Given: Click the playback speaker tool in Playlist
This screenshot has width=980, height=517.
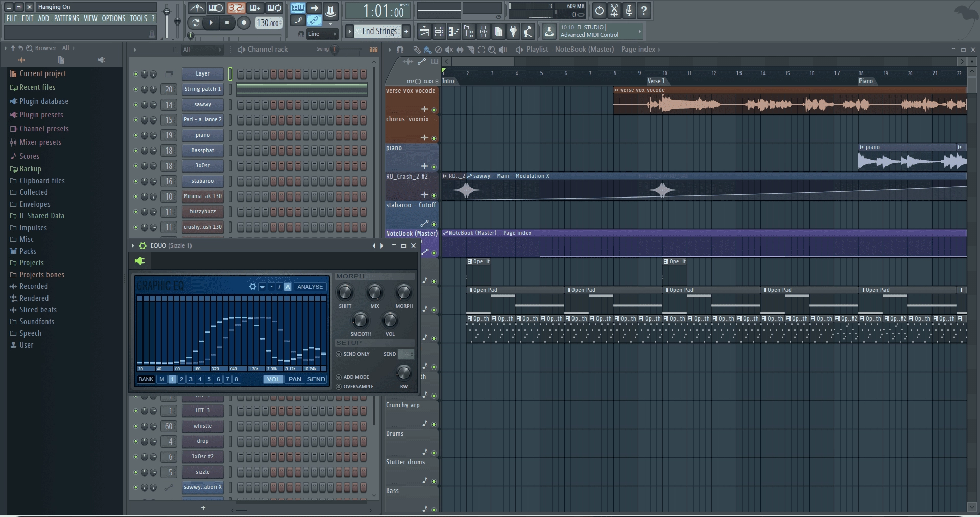Looking at the screenshot, I should point(503,50).
